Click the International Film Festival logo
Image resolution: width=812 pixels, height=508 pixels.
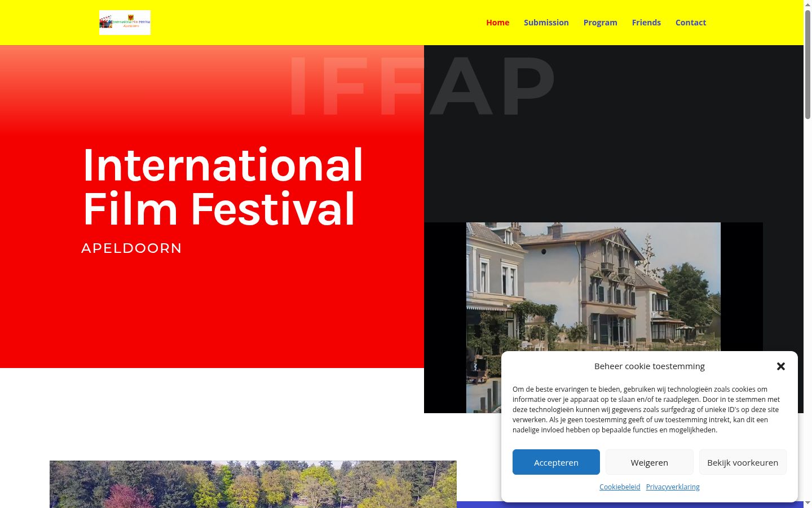pos(125,23)
